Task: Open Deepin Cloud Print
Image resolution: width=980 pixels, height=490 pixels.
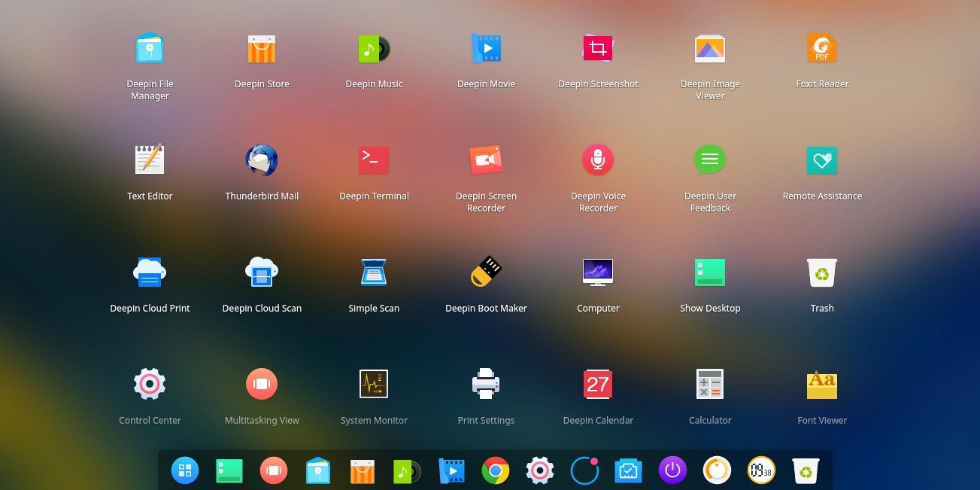Action: pyautogui.click(x=150, y=272)
